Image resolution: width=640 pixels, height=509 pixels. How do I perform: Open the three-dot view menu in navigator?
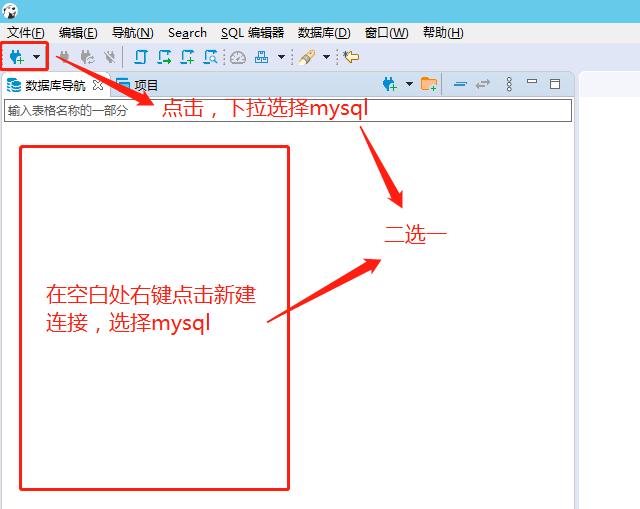coord(509,84)
